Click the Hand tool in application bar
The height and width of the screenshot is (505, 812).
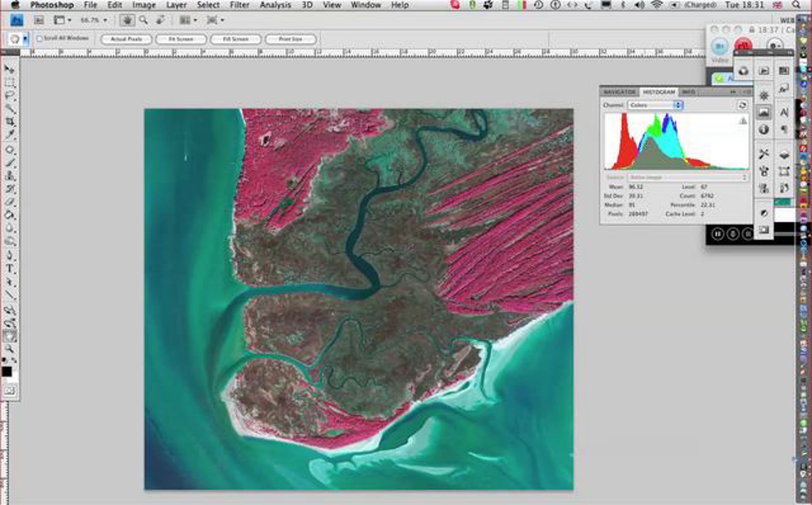pos(128,20)
